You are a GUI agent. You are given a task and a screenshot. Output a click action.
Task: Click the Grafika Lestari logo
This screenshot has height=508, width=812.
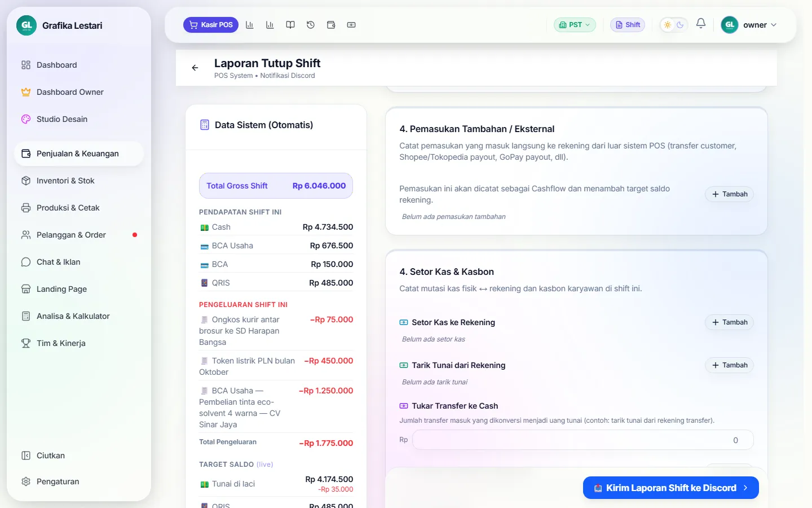click(x=27, y=25)
